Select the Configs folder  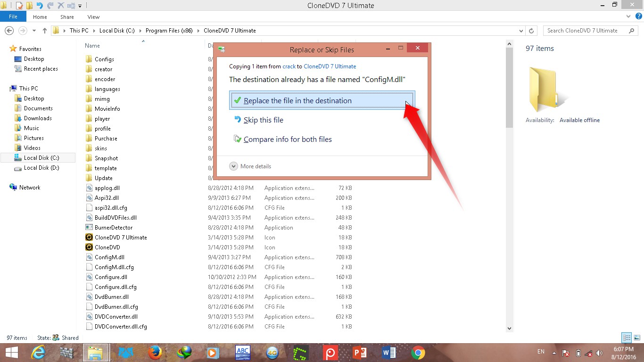point(104,59)
